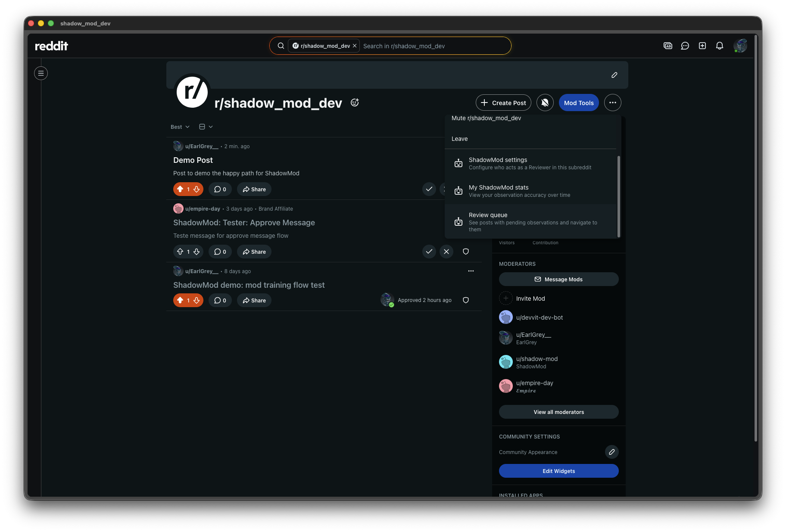Click the community emoji status icon
The height and width of the screenshot is (532, 786).
355,103
